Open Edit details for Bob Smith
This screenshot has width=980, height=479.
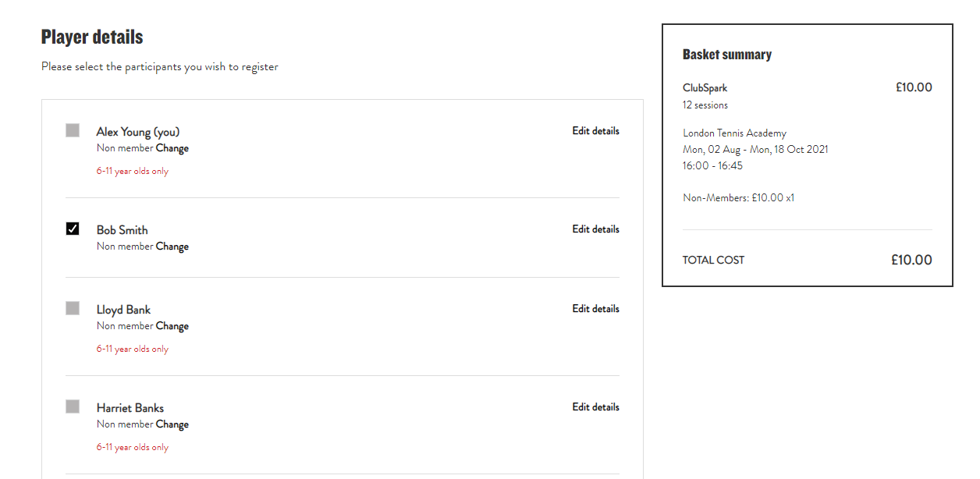(595, 229)
